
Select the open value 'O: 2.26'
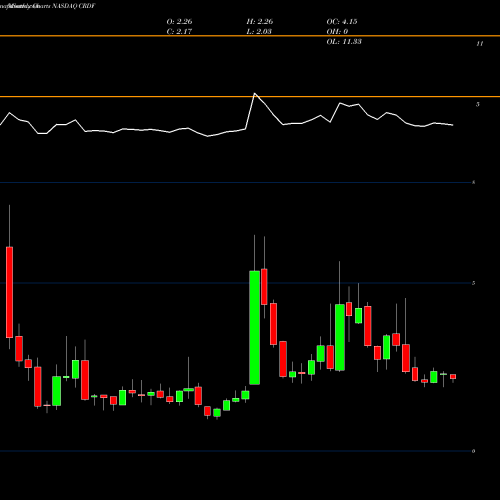pos(179,22)
